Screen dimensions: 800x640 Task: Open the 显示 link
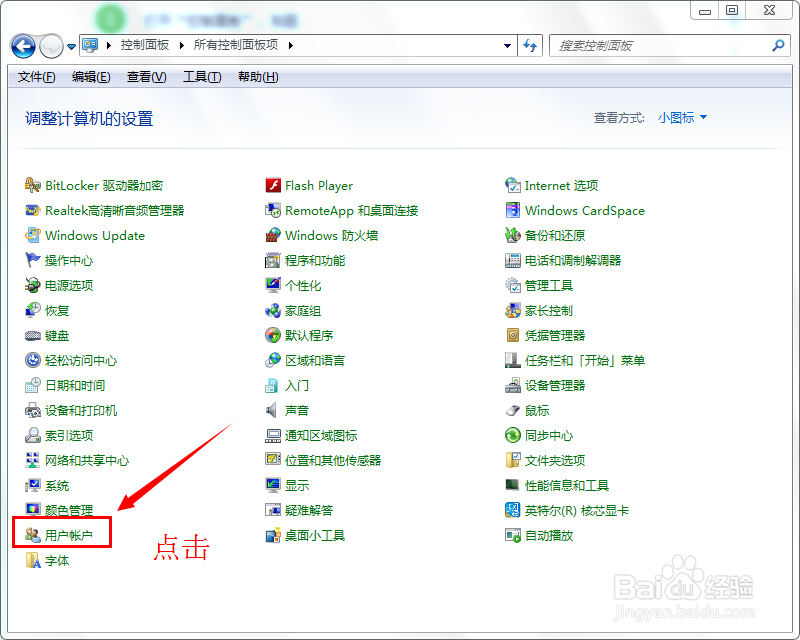pyautogui.click(x=297, y=485)
